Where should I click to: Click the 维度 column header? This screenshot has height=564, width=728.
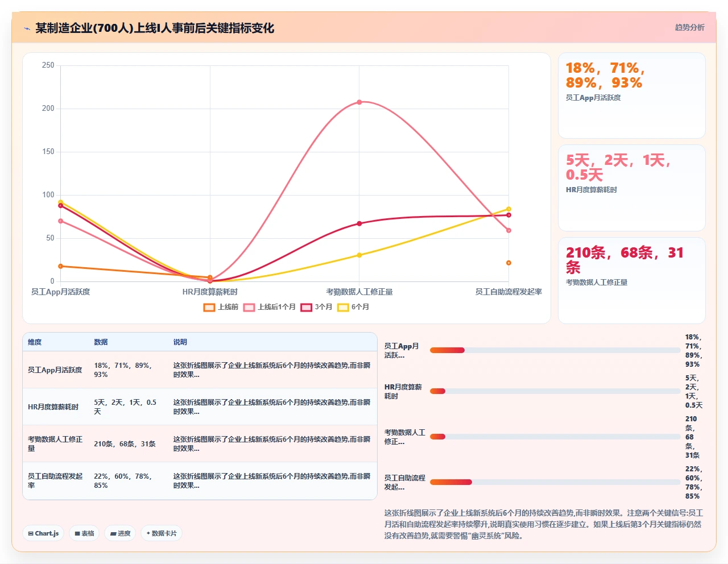35,342
